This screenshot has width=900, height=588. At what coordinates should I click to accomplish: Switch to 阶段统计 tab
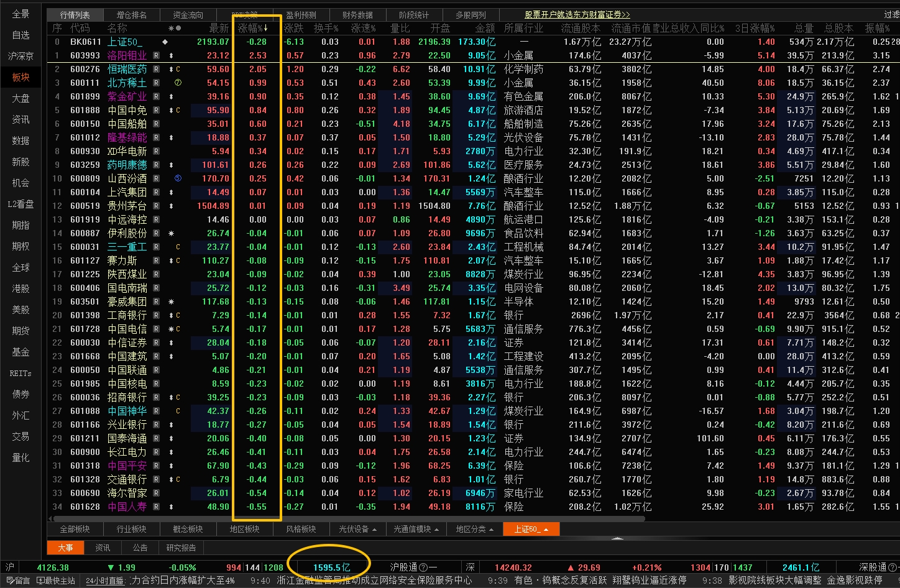click(x=414, y=14)
